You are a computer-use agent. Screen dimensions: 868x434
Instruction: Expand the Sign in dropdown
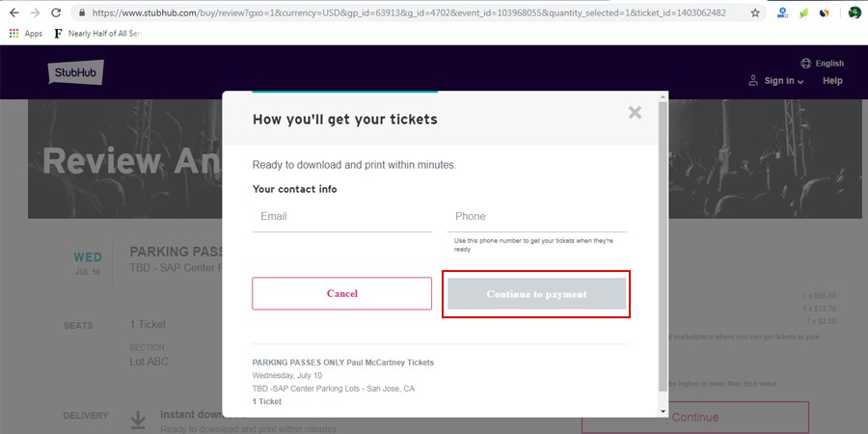point(776,81)
